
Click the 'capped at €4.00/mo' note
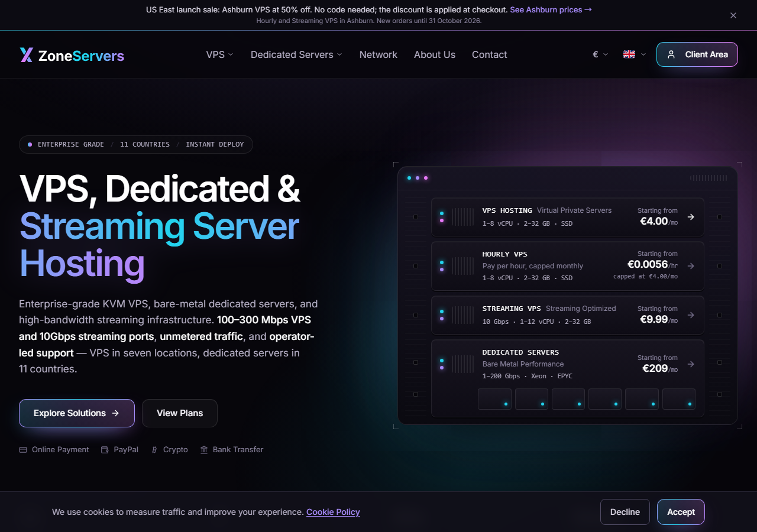click(x=645, y=277)
